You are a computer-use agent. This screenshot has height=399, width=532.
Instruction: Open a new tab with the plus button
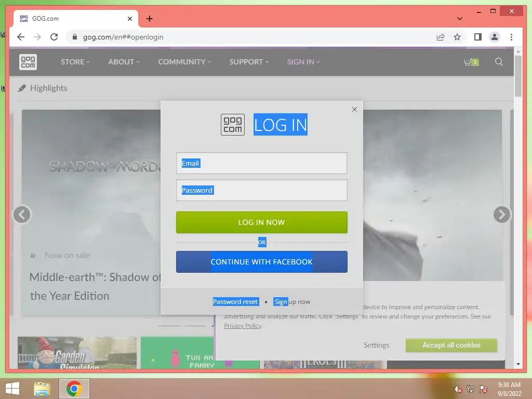click(150, 19)
